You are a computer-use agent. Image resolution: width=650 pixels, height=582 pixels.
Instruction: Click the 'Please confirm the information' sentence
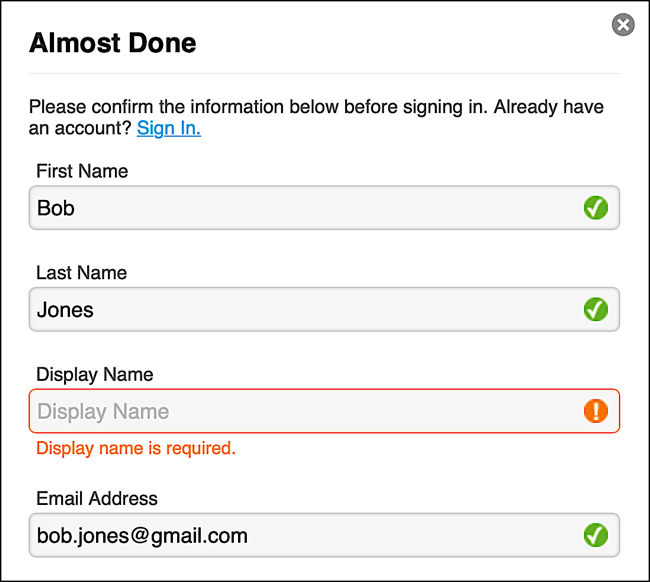(x=250, y=106)
